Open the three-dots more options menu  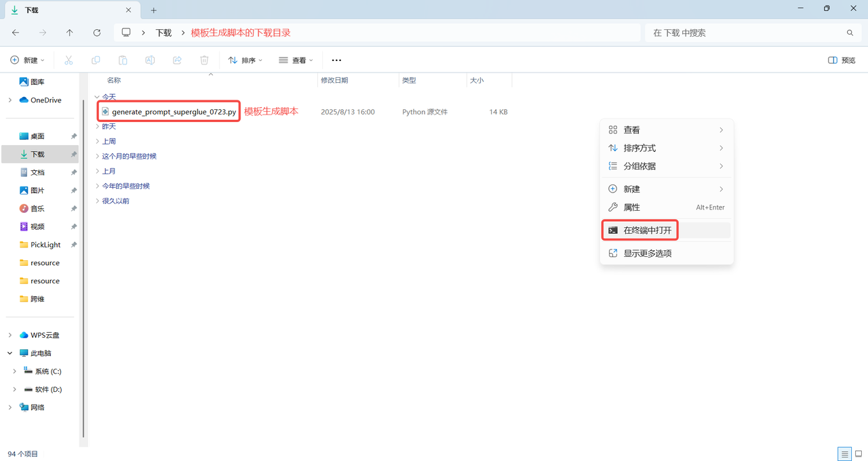(x=336, y=60)
